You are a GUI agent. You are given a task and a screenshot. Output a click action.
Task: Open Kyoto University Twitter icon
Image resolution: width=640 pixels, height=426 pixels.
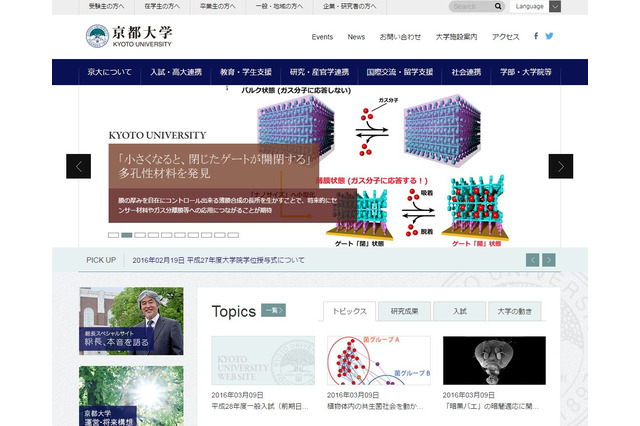tap(549, 36)
